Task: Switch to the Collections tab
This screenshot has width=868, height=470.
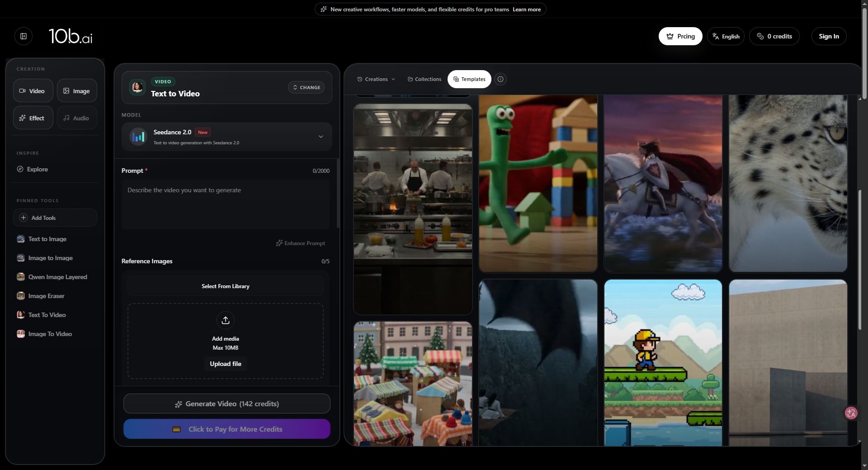Action: [425, 79]
